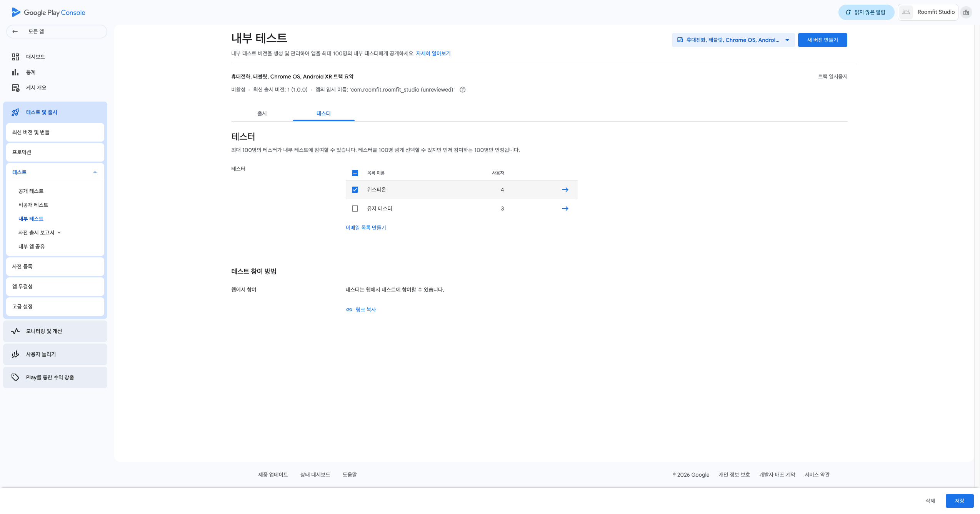Switch to the 출시 tab

[262, 113]
